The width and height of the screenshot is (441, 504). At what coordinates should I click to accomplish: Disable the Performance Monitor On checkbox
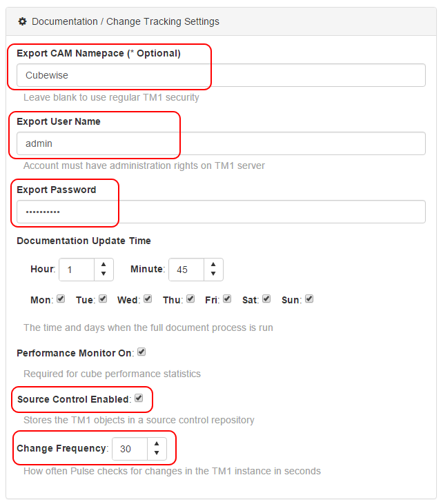(141, 352)
